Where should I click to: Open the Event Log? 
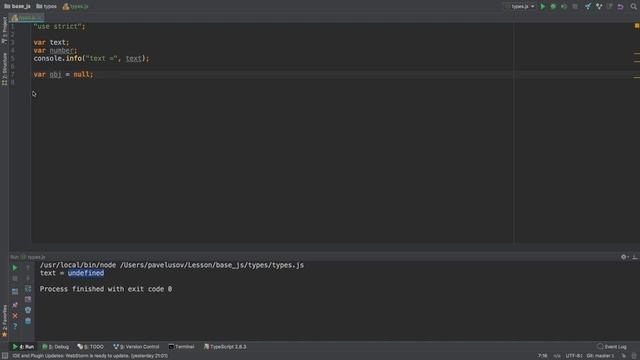[611, 347]
